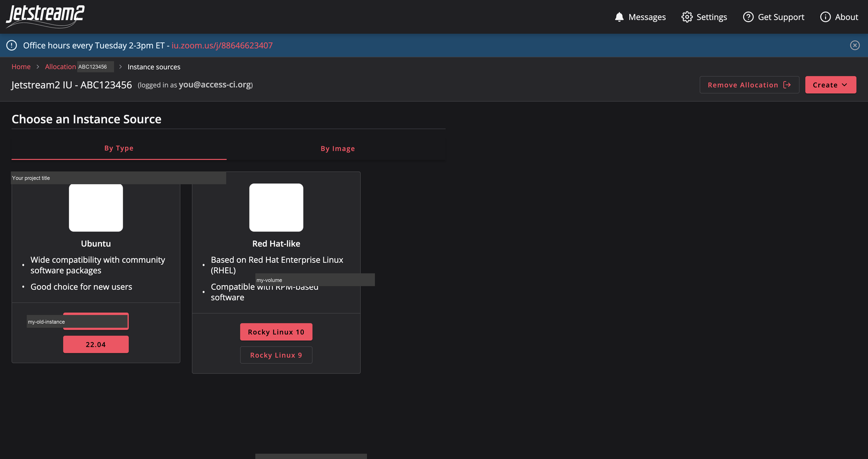The height and width of the screenshot is (459, 868).
Task: Expand the Create dropdown
Action: coord(831,85)
